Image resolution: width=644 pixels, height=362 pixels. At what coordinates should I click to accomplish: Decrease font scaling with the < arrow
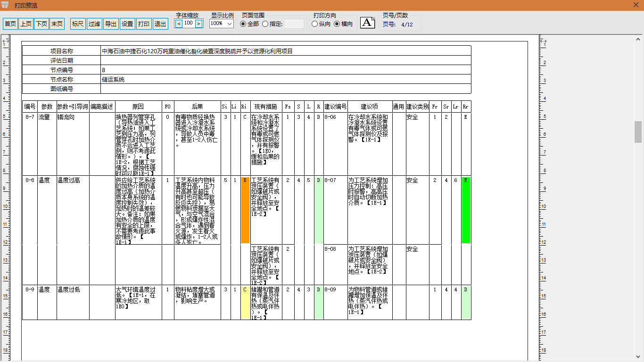179,24
